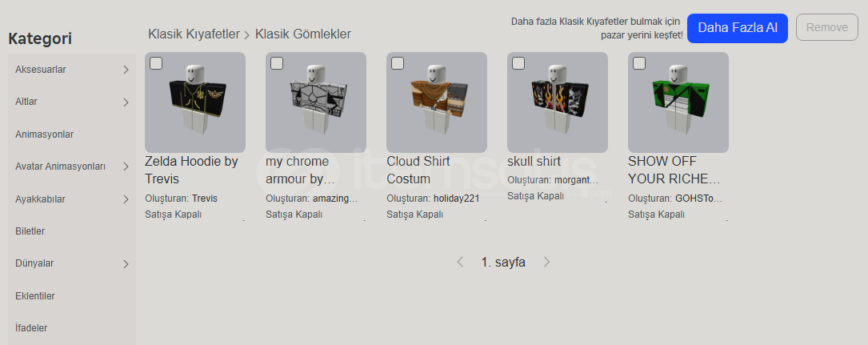The height and width of the screenshot is (345, 868).
Task: Select the Biletler category
Action: (x=30, y=231)
